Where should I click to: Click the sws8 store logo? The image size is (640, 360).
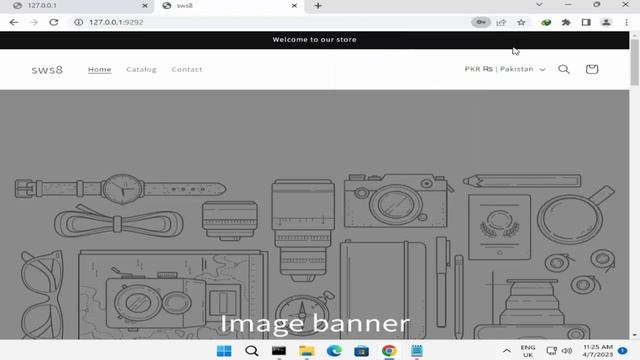point(47,70)
